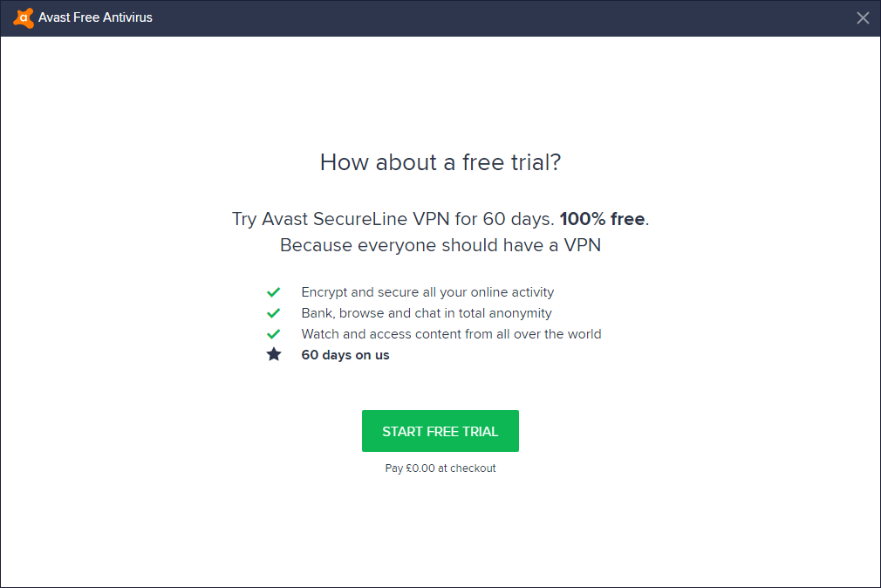Click the 'How about a free trial?' heading
Screen dimensions: 881x588
440,162
